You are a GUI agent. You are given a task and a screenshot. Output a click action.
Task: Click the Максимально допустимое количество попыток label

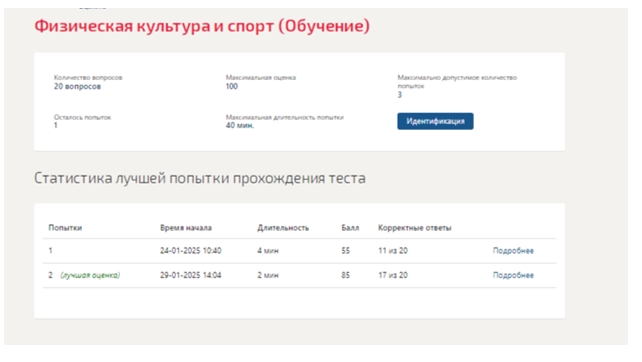point(457,81)
